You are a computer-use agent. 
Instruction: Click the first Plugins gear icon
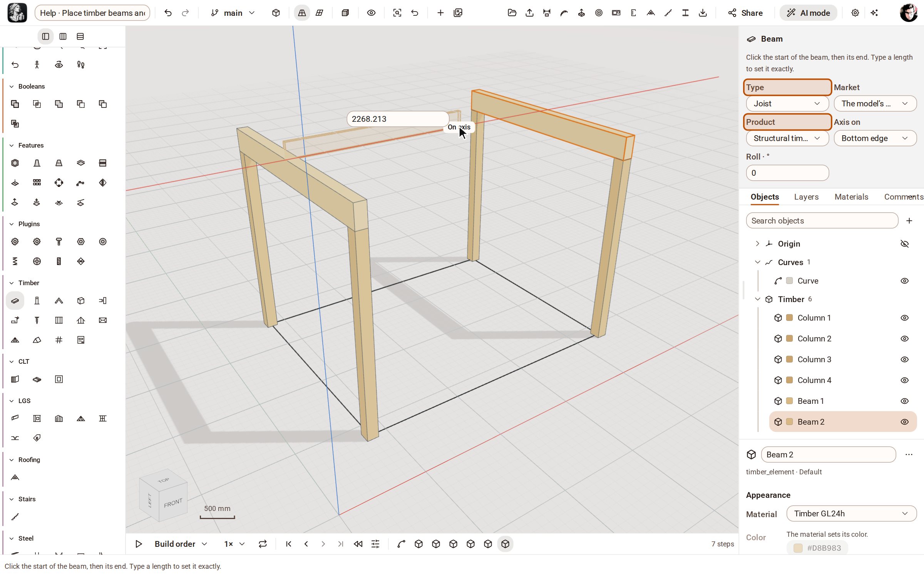(x=15, y=242)
